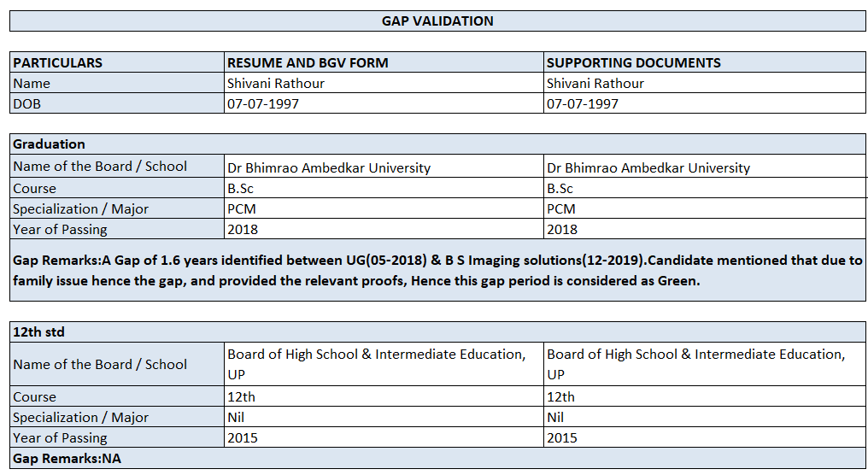The width and height of the screenshot is (868, 475).
Task: Click the "DOB" label cell
Action: click(x=117, y=103)
